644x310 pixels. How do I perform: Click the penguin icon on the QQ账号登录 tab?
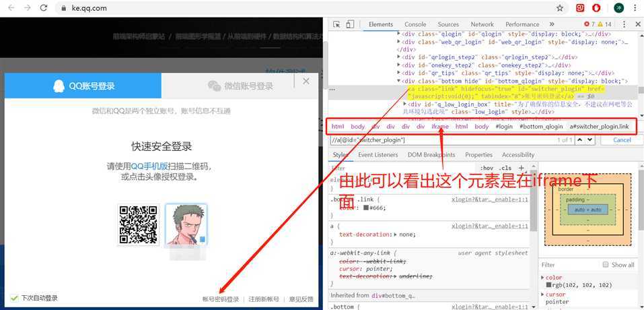tap(59, 86)
